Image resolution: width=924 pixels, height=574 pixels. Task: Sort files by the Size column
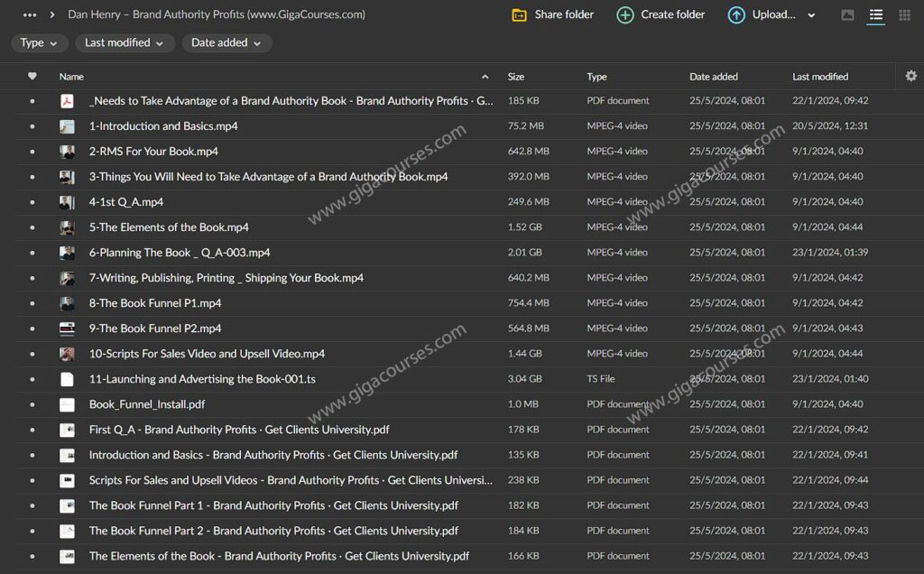[516, 77]
